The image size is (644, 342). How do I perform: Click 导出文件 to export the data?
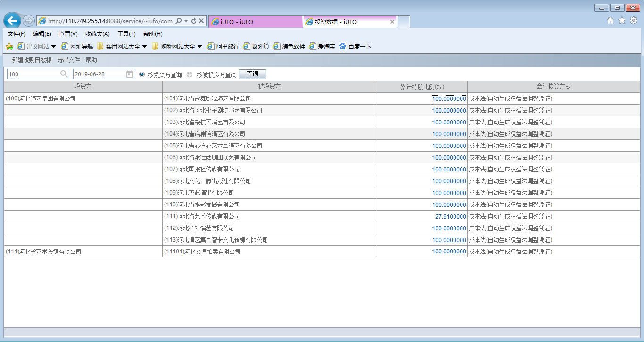(68, 60)
